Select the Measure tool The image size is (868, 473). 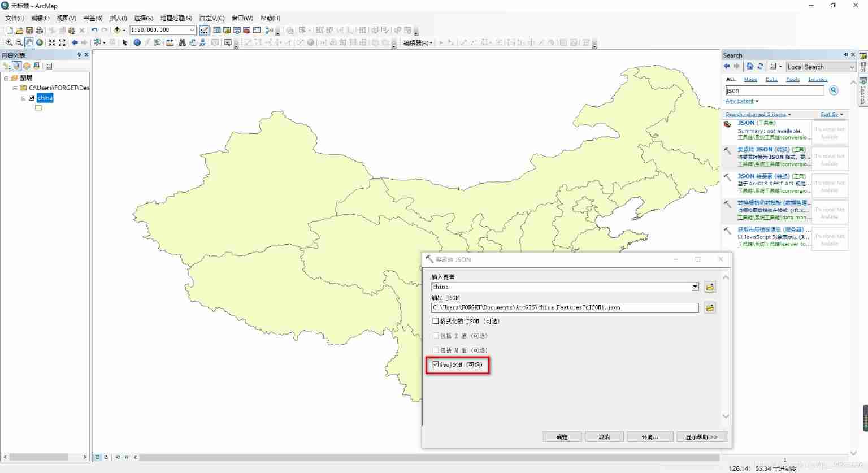coord(170,42)
